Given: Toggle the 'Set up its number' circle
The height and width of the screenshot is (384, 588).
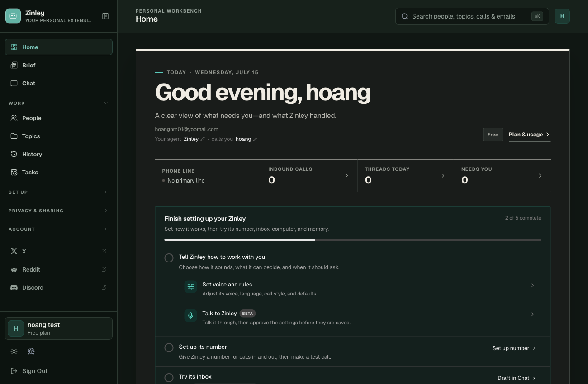Looking at the screenshot, I should coord(169,347).
